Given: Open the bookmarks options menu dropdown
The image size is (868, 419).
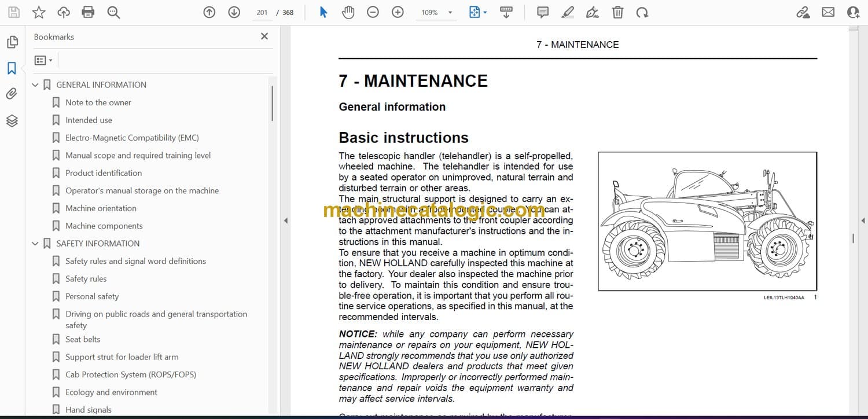Looking at the screenshot, I should pos(43,60).
